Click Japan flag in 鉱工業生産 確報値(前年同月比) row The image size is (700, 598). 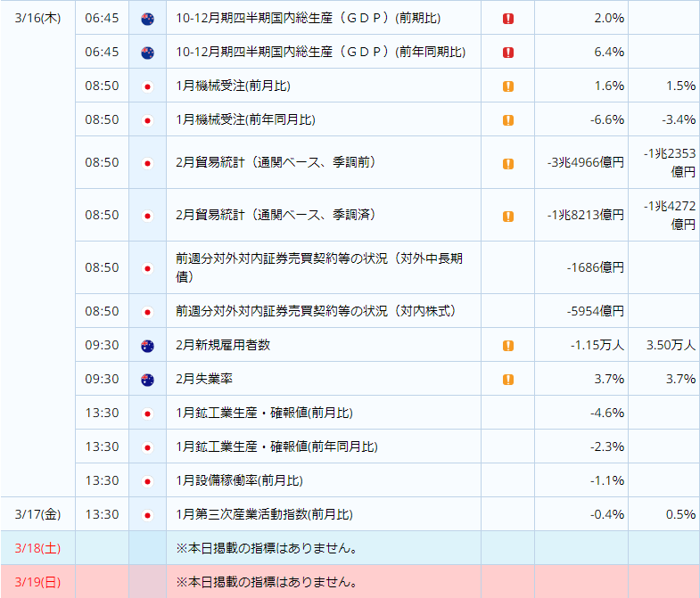tap(147, 447)
